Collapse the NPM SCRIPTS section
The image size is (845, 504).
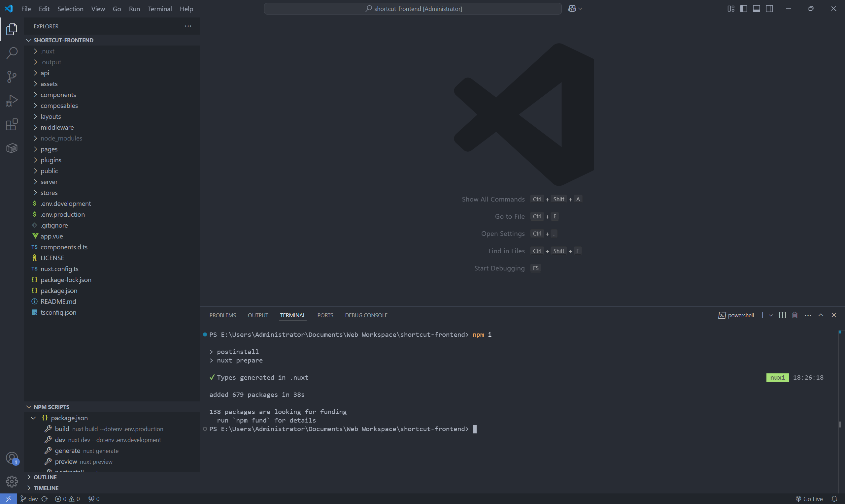pyautogui.click(x=112, y=407)
